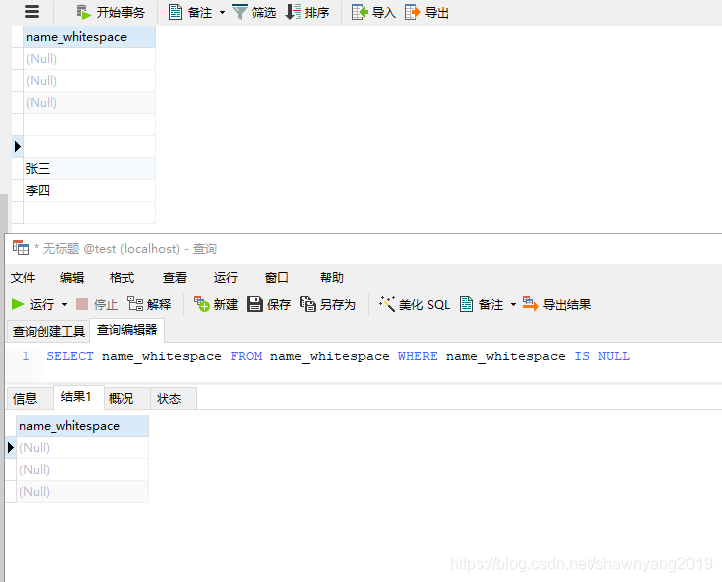Select the third (Null) cell in table view
This screenshot has width=722, height=582.
click(x=89, y=103)
